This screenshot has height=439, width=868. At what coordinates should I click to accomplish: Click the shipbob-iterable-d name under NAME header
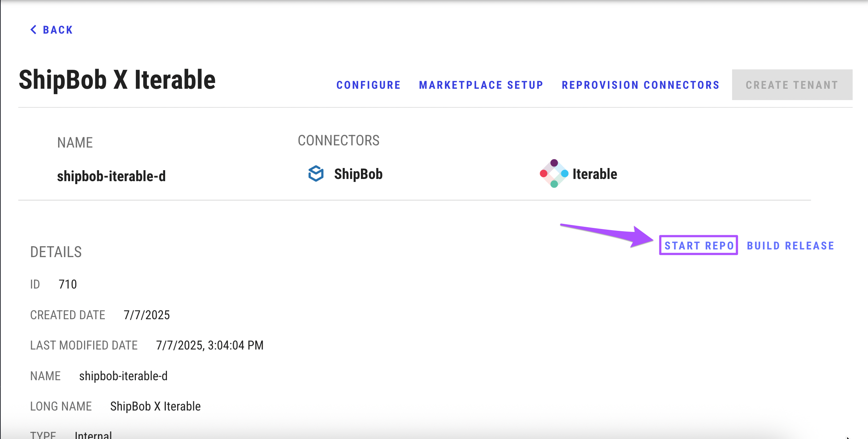pos(111,176)
